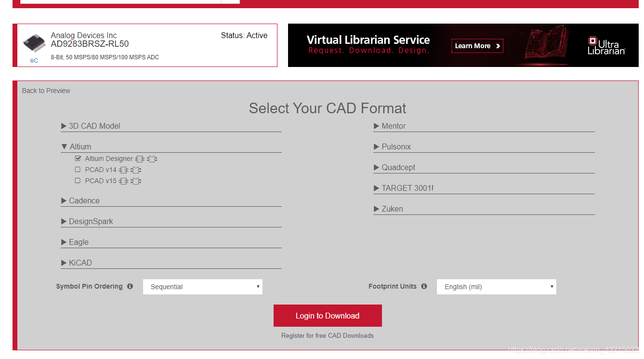Screen dimensions: 644x359
Task: Check the PCAD v14 checkbox
Action: (78, 170)
